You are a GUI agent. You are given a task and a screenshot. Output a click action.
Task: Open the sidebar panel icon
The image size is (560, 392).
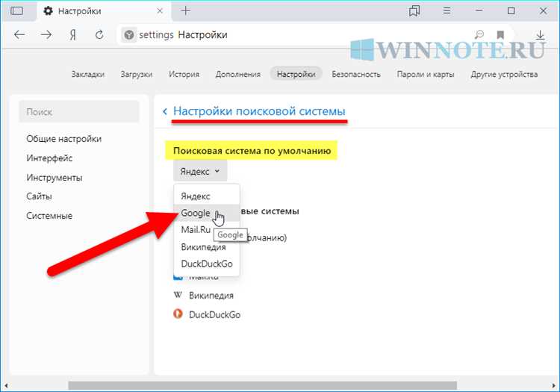17,11
